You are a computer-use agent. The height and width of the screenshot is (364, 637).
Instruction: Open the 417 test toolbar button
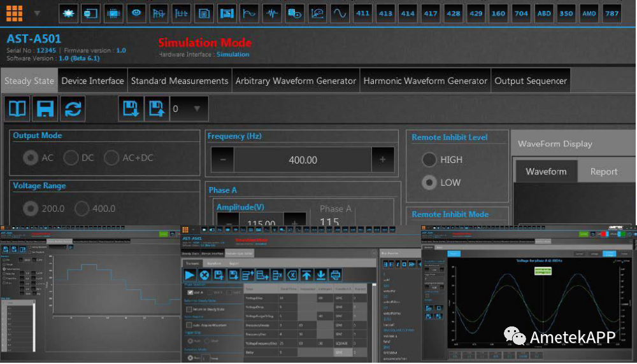tap(431, 13)
